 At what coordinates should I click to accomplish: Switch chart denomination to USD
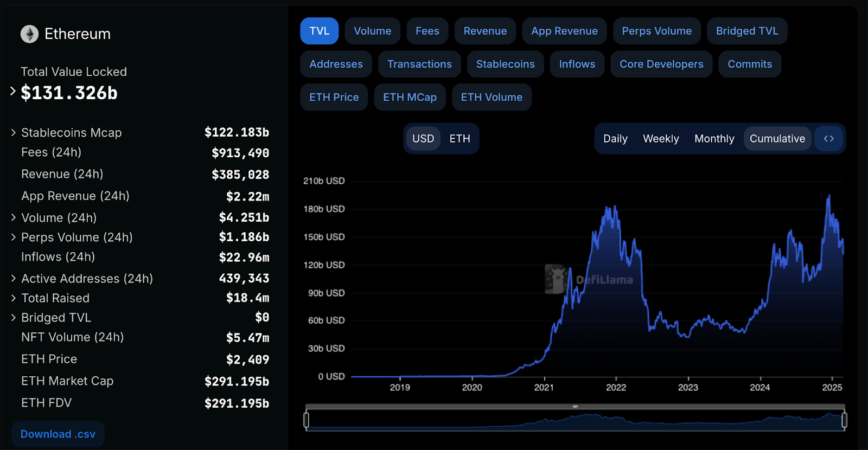pyautogui.click(x=423, y=139)
